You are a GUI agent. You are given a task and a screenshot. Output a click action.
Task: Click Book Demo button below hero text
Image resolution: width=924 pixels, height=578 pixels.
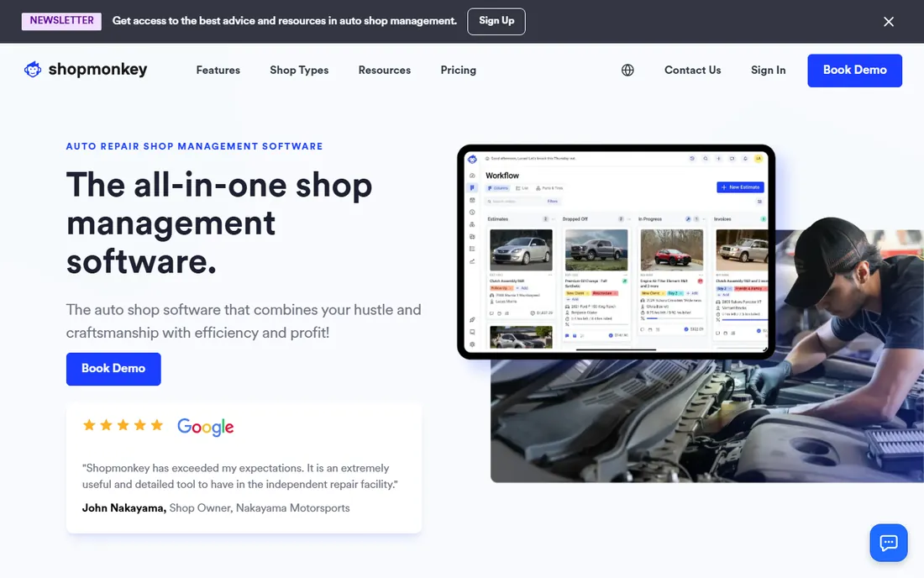click(x=113, y=369)
